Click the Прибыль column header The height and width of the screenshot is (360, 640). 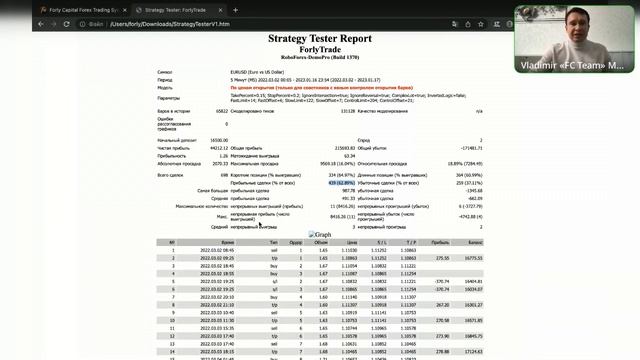440,242
